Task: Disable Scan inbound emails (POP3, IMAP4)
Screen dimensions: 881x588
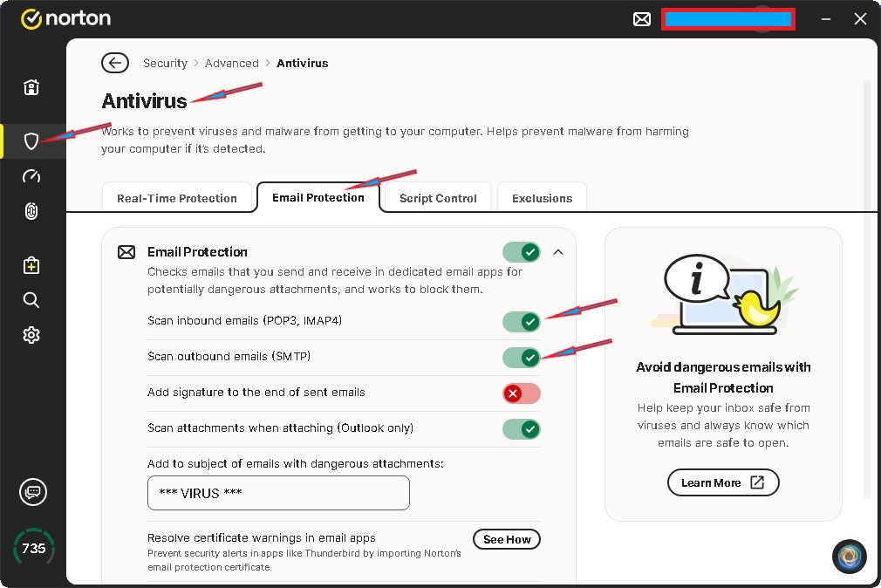Action: tap(522, 322)
